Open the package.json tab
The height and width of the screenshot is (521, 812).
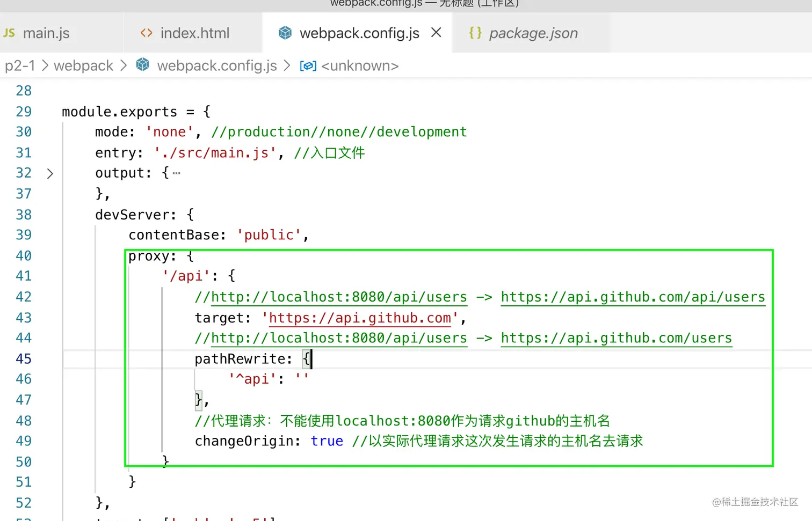(x=533, y=33)
